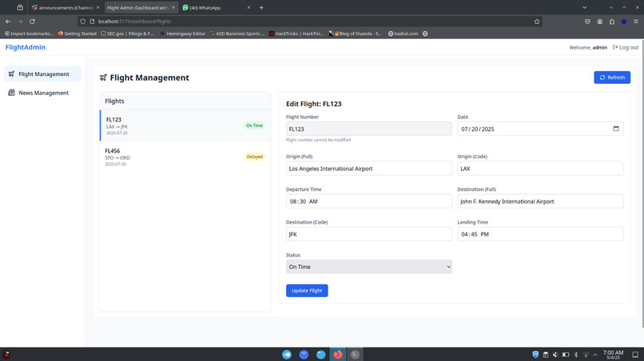The height and width of the screenshot is (361, 644).
Task: Open the application launcher at taskbar left
Action: click(x=6, y=355)
